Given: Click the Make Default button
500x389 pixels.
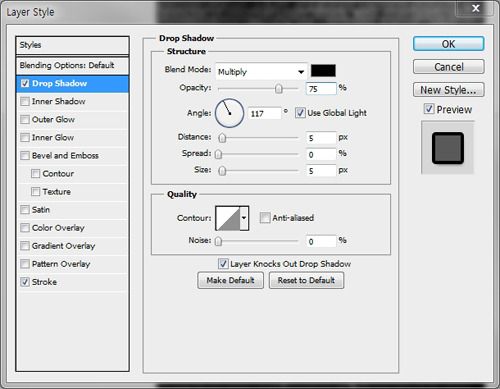Looking at the screenshot, I should pos(230,280).
